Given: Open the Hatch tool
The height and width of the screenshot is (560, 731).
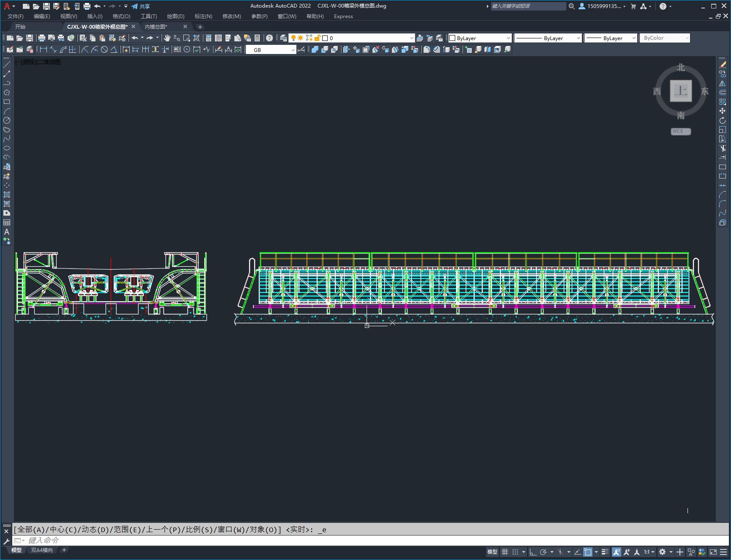Looking at the screenshot, I should (7, 195).
